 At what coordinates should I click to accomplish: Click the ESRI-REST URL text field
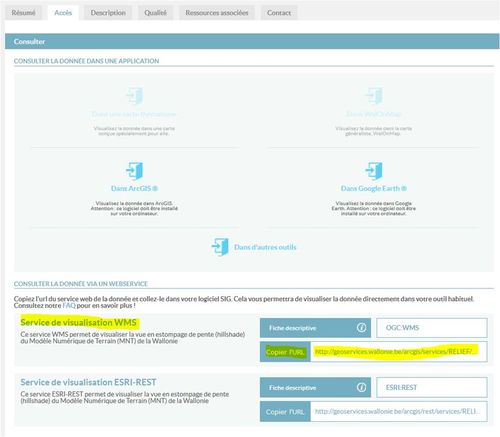click(x=399, y=412)
